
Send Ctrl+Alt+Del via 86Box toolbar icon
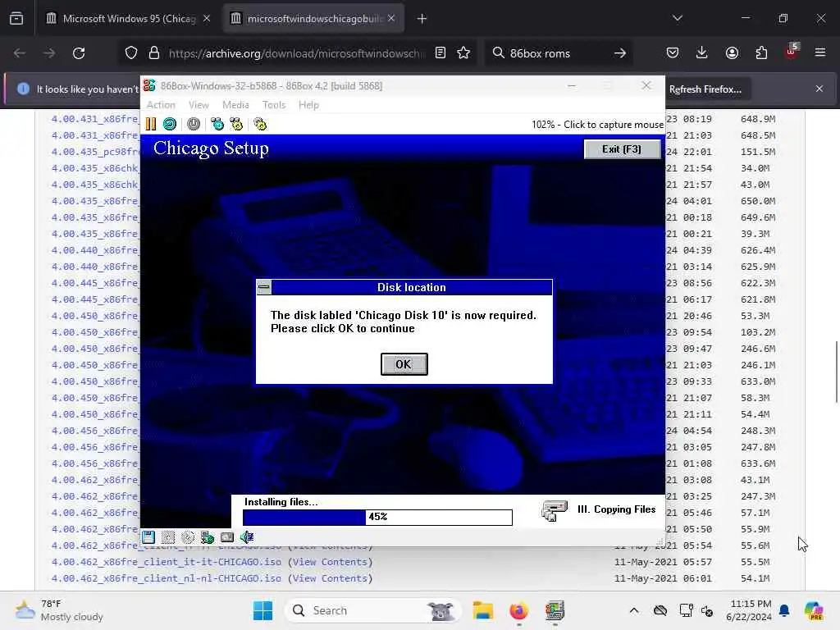217,125
